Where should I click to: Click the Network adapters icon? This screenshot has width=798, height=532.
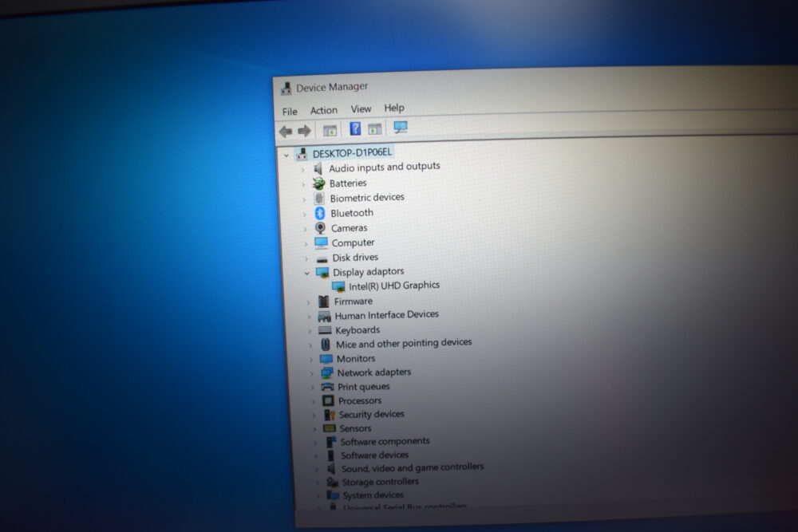(326, 372)
